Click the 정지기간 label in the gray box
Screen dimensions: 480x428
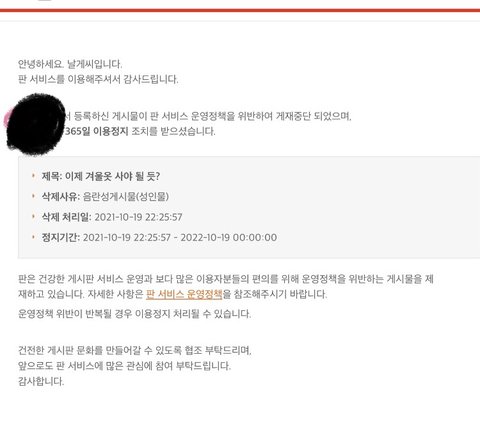(61, 238)
